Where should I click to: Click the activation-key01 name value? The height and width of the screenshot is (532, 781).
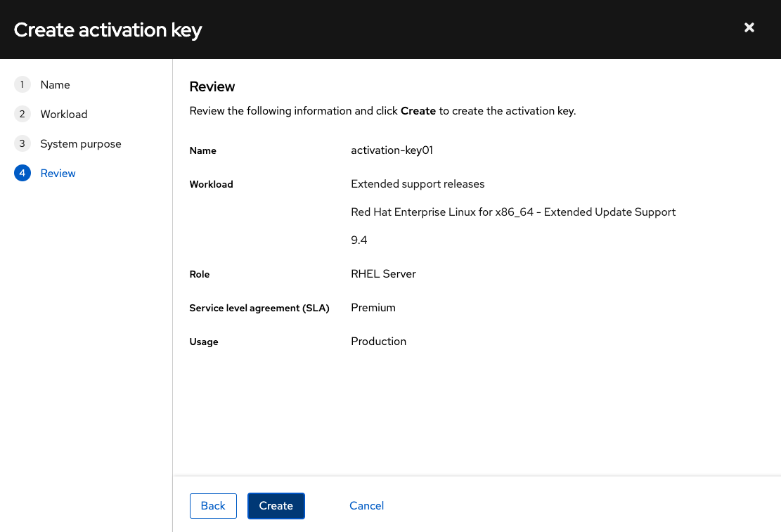coord(392,150)
